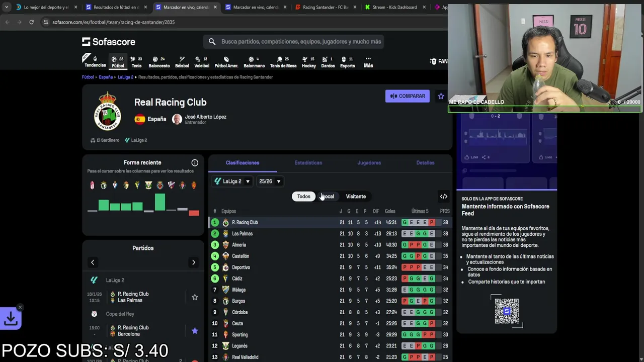Select the Hockey sport icon
This screenshot has width=644, height=362.
click(x=309, y=62)
